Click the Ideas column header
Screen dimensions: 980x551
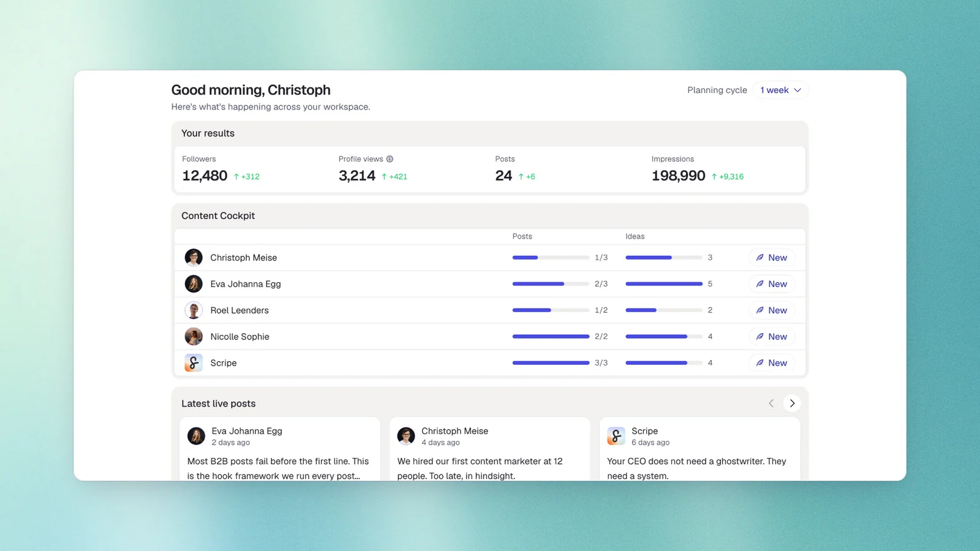coord(635,236)
